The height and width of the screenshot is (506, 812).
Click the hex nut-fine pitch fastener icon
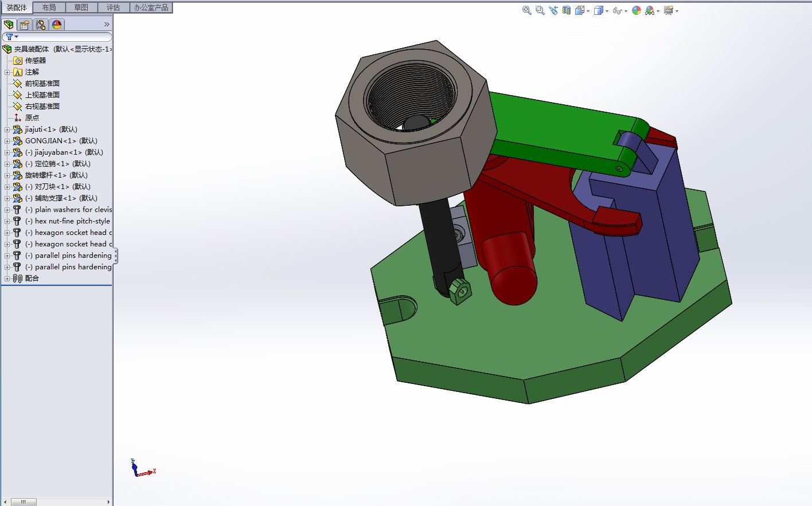click(17, 221)
